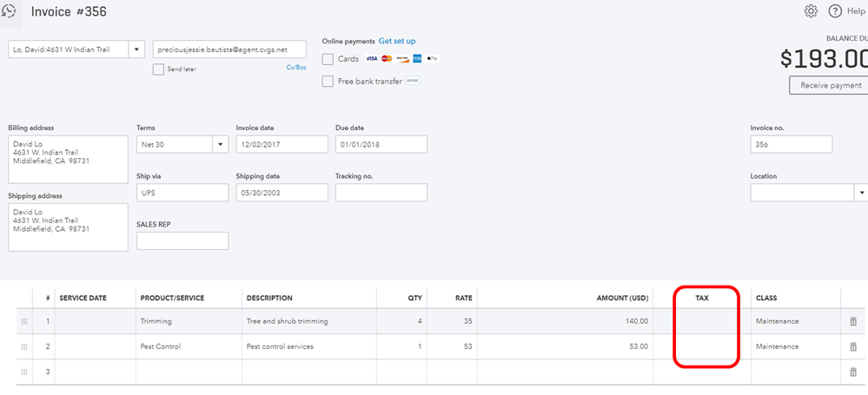Grab the drag handle for line 1

[23, 321]
